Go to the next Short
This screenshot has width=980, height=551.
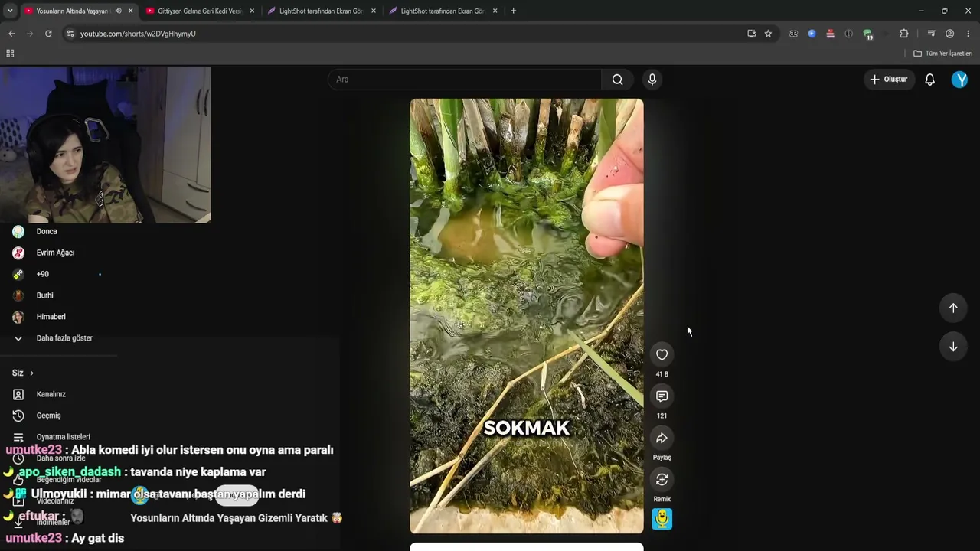coord(953,347)
